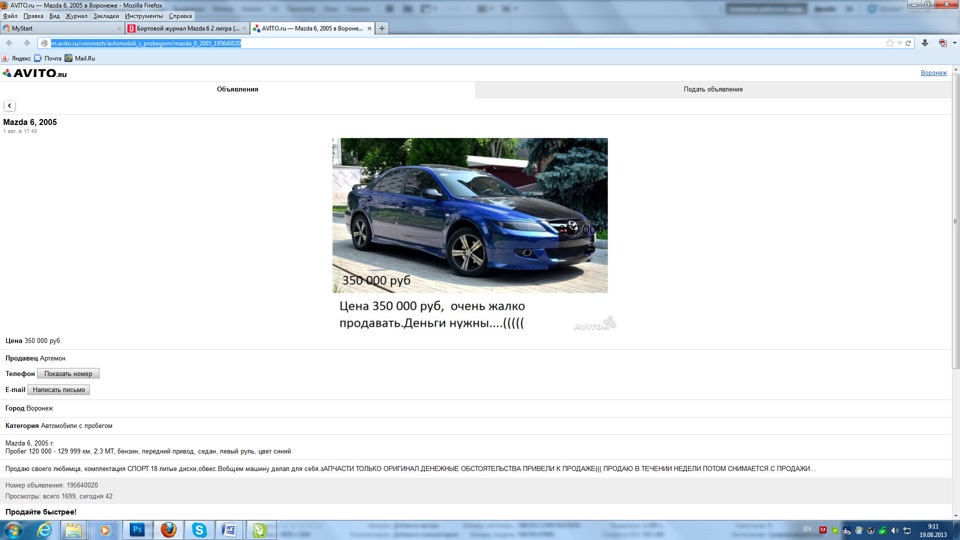The width and height of the screenshot is (960, 540).
Task: Click the AVITO.ru logo
Action: [x=35, y=73]
